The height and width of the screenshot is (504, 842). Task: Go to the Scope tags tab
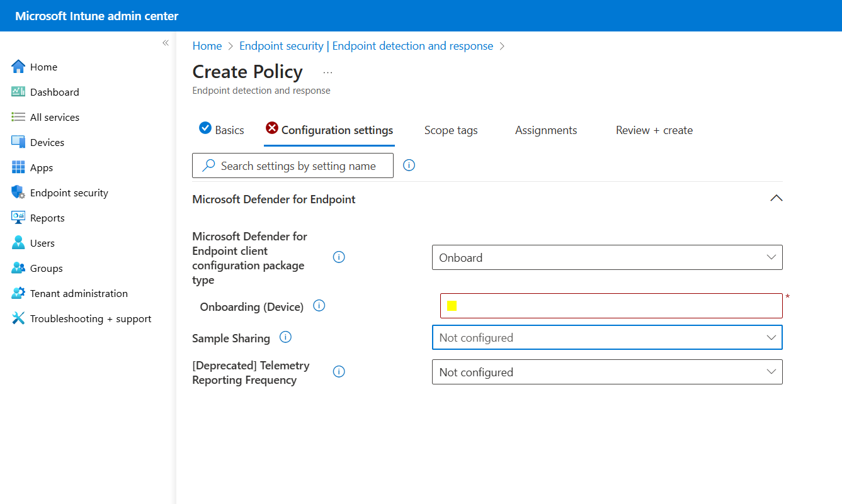click(451, 130)
